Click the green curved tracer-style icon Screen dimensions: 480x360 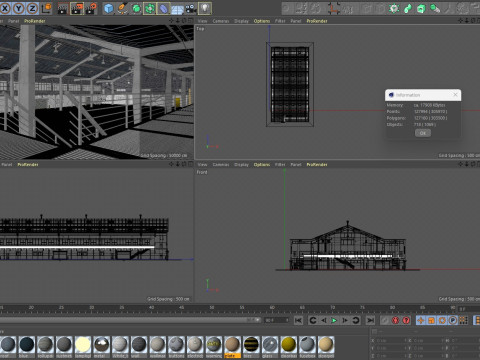[408, 8]
